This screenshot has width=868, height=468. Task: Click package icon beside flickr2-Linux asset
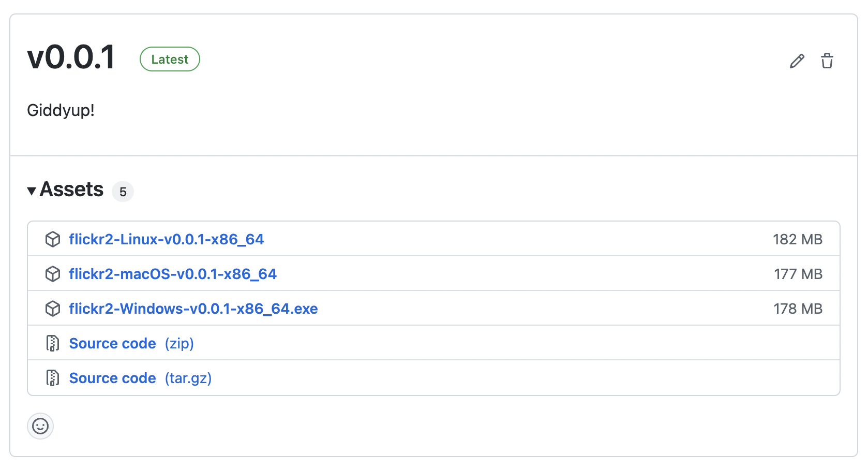[x=53, y=239]
